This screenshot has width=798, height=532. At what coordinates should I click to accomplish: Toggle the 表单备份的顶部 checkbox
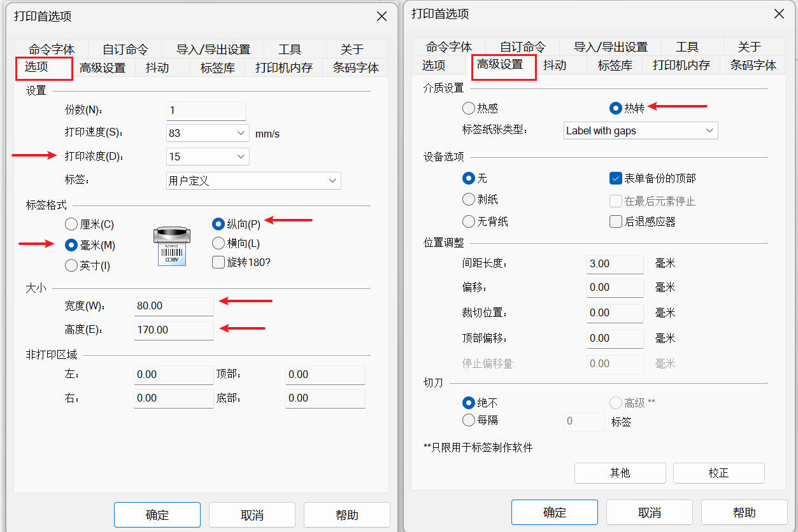coord(615,179)
